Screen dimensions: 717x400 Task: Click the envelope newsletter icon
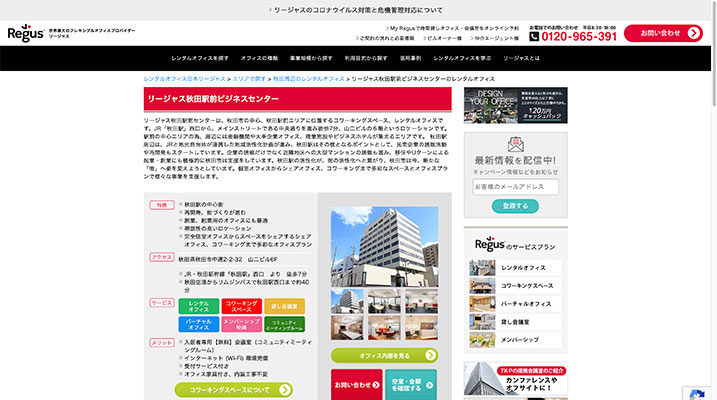(x=515, y=144)
